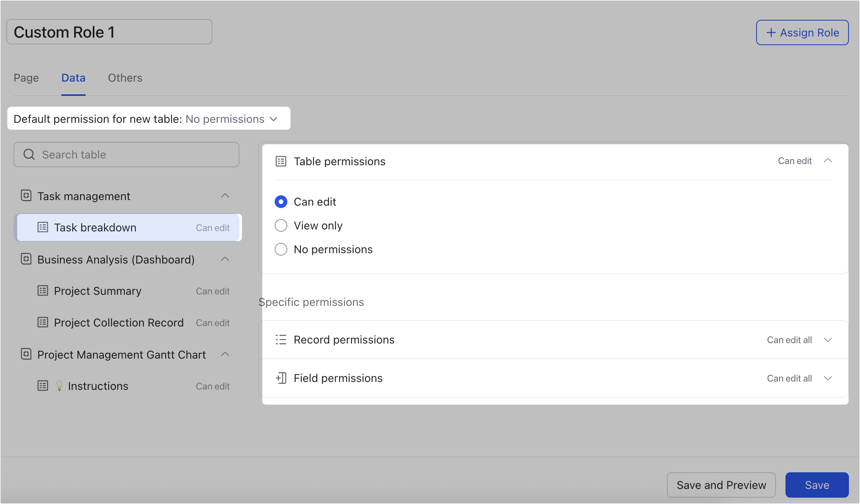Click Can edit all beside Record permissions
Screen dimensions: 860x504
click(x=789, y=340)
